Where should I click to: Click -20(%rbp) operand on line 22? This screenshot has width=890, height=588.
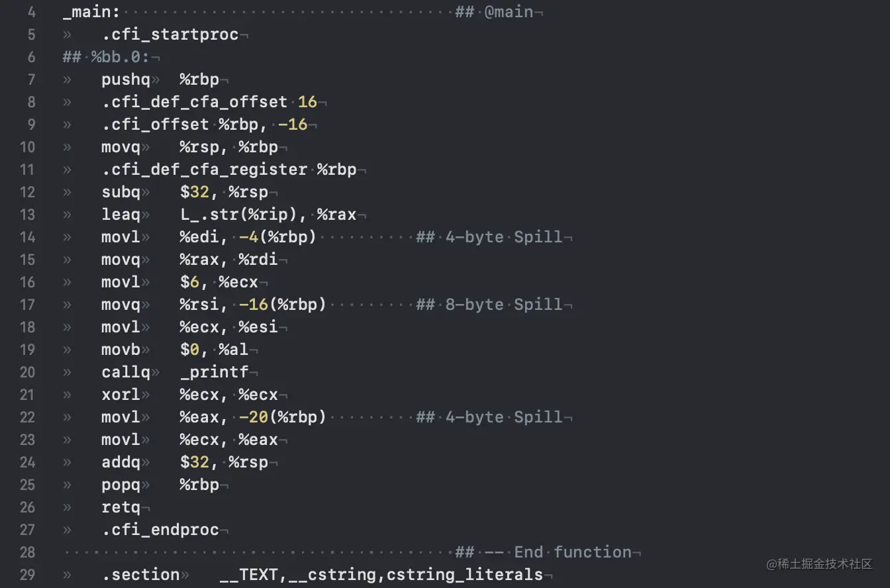[283, 417]
